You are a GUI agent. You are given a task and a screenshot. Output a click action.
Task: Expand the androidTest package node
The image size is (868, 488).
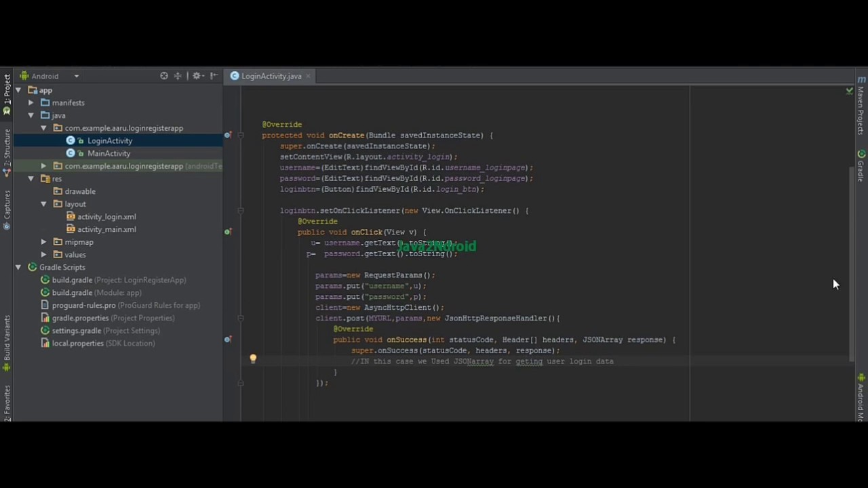(43, 166)
